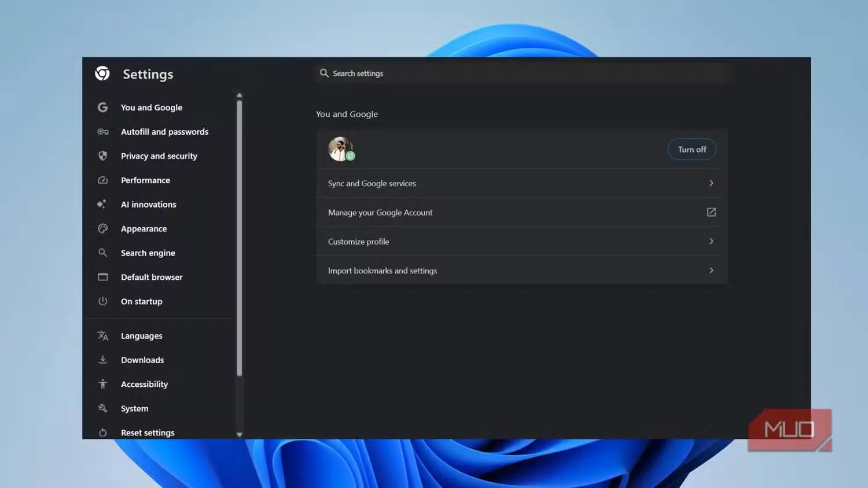The image size is (868, 488).
Task: Click the You and Google section heading
Action: tap(347, 114)
